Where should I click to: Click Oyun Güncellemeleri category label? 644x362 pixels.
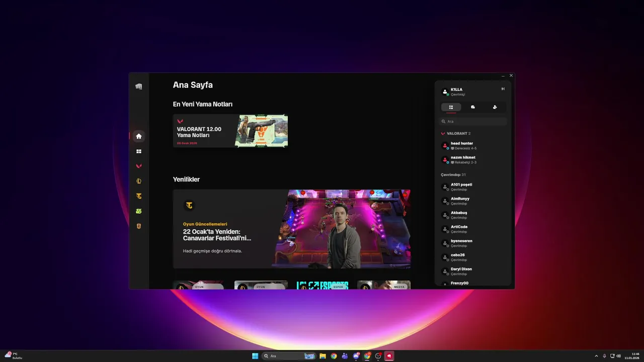tap(205, 224)
